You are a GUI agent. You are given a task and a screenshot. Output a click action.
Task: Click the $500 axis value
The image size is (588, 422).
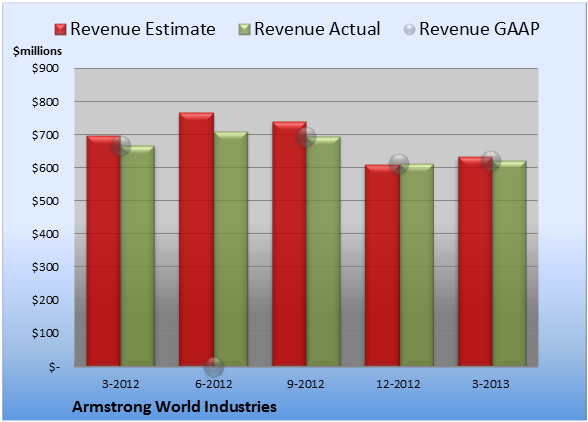point(45,201)
